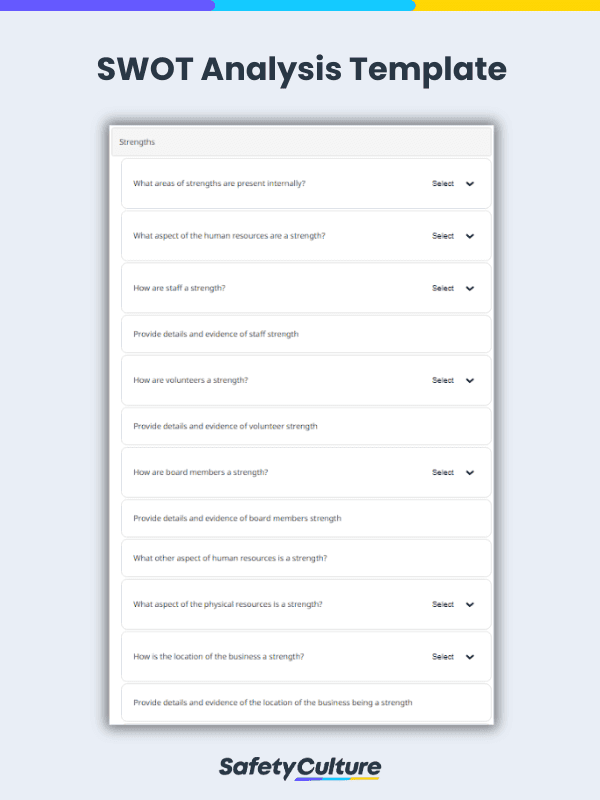The height and width of the screenshot is (800, 600).
Task: Open the dropdown chevron for internal strengths question
Action: (x=468, y=184)
